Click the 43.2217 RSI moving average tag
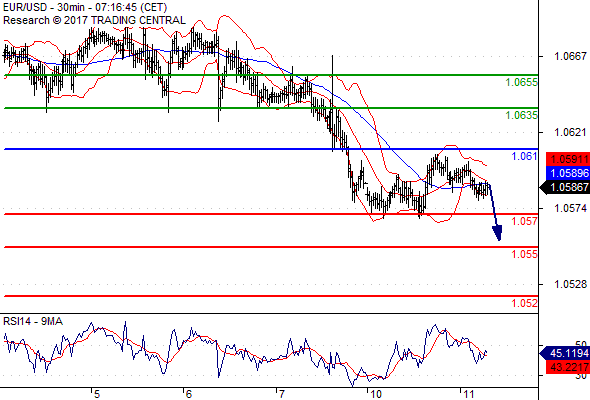 coord(567,367)
